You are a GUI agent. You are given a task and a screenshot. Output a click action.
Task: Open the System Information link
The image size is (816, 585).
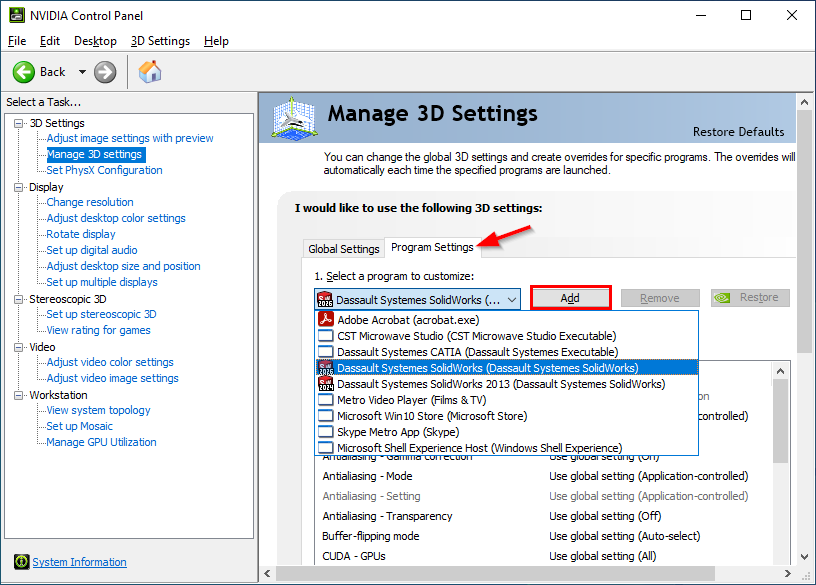(x=79, y=562)
